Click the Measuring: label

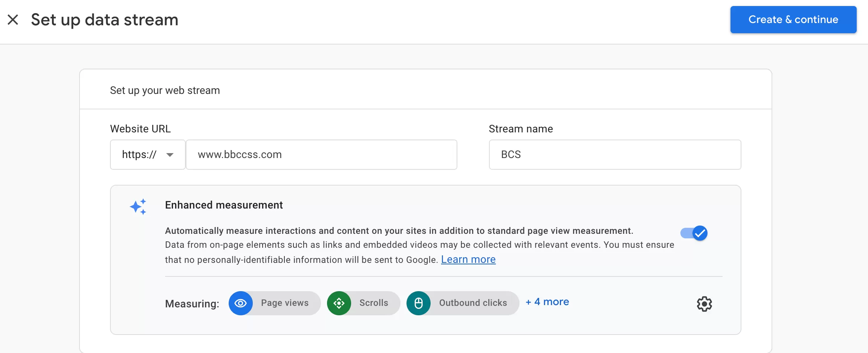pos(192,304)
